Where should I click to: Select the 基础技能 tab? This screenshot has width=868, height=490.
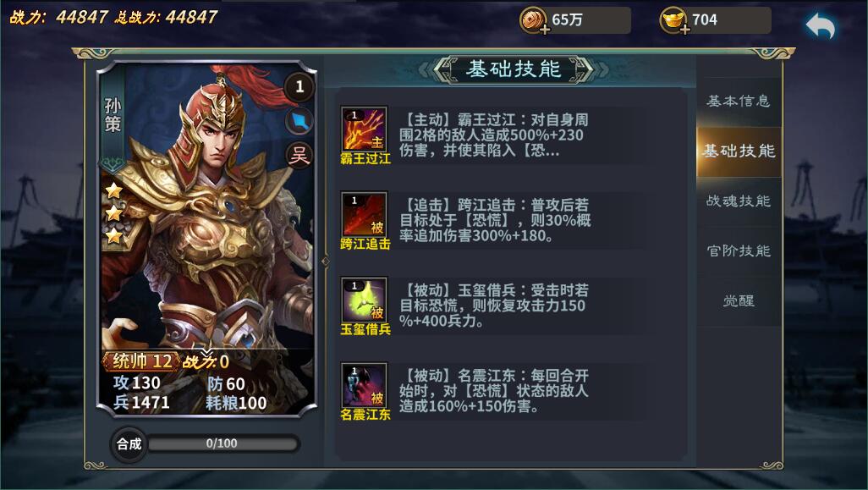pos(739,151)
